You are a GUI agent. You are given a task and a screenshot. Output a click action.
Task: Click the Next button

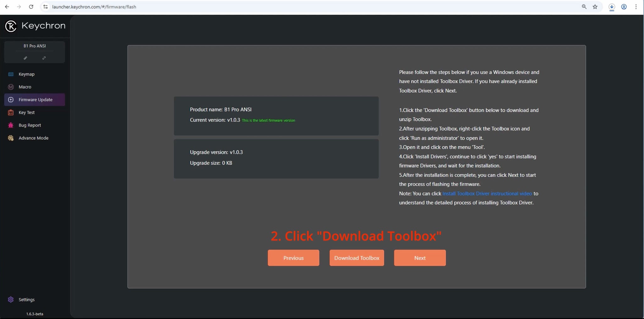tap(420, 258)
